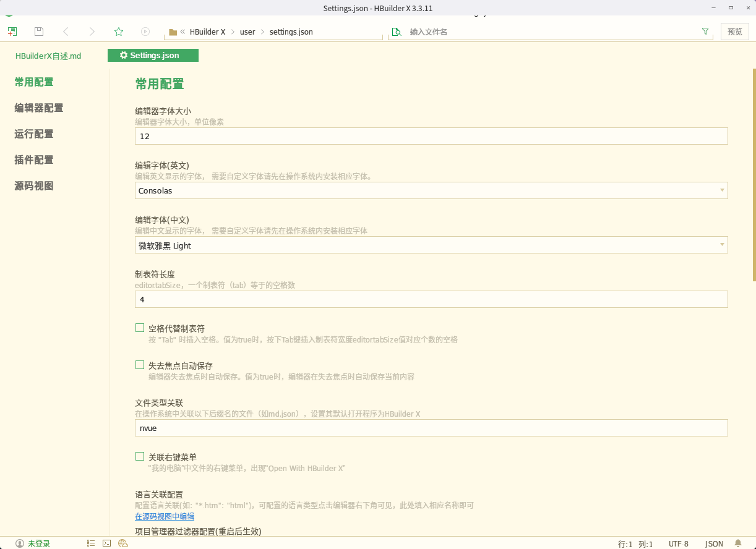Click JSON language selector in status bar
The height and width of the screenshot is (549, 756).
714,544
